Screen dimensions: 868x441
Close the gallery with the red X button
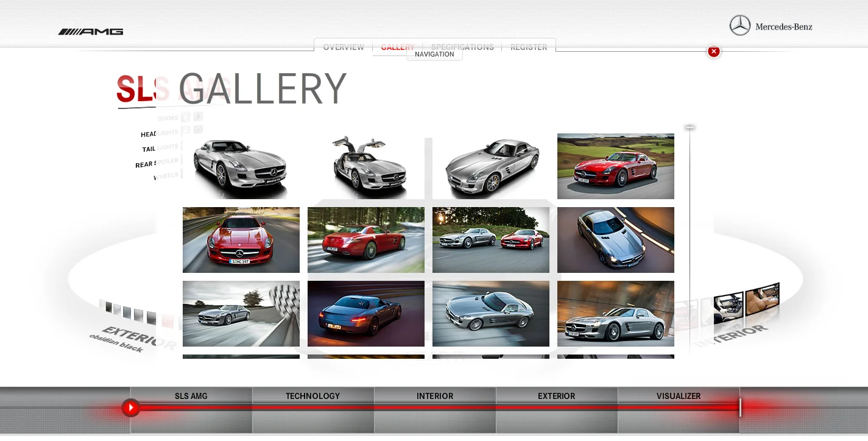tap(714, 52)
